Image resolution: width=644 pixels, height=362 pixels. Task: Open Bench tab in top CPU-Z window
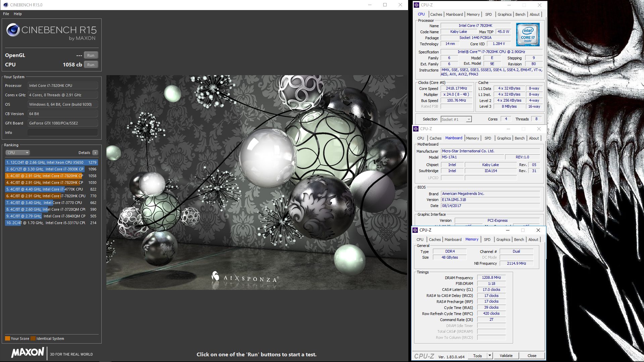520,14
